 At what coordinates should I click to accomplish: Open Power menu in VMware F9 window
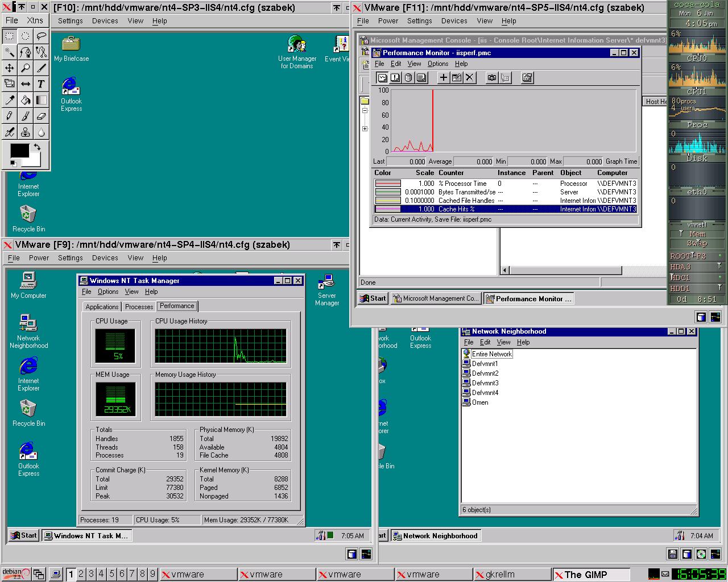pos(39,257)
